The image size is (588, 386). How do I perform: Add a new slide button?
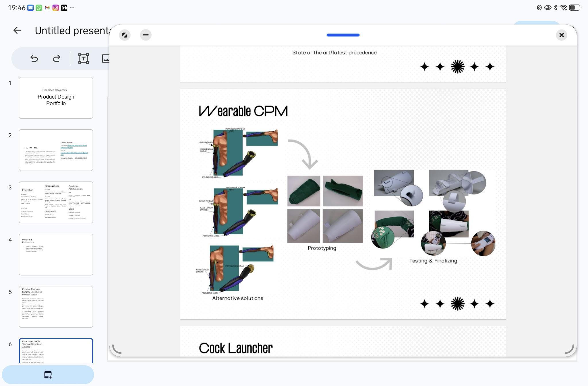tap(48, 375)
